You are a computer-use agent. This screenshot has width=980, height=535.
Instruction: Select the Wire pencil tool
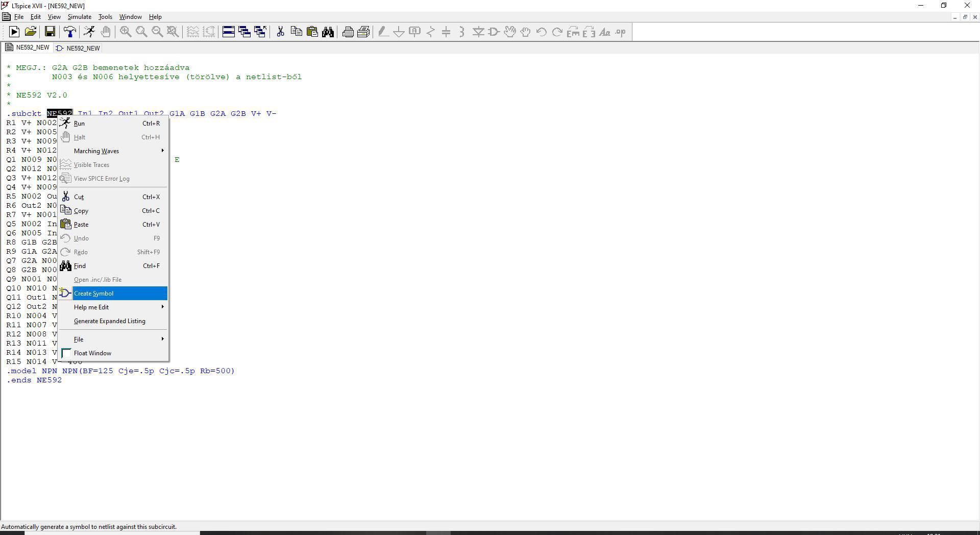pos(383,32)
